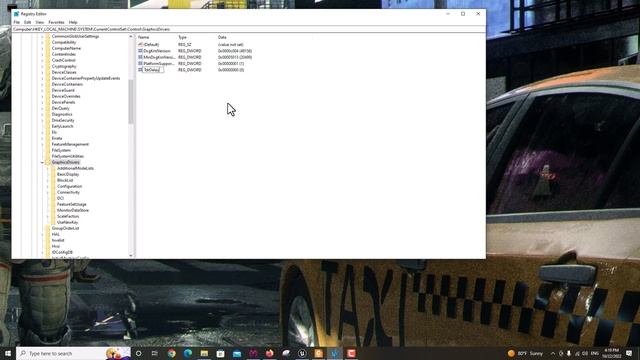Open Cortana from the taskbar

coord(138,353)
